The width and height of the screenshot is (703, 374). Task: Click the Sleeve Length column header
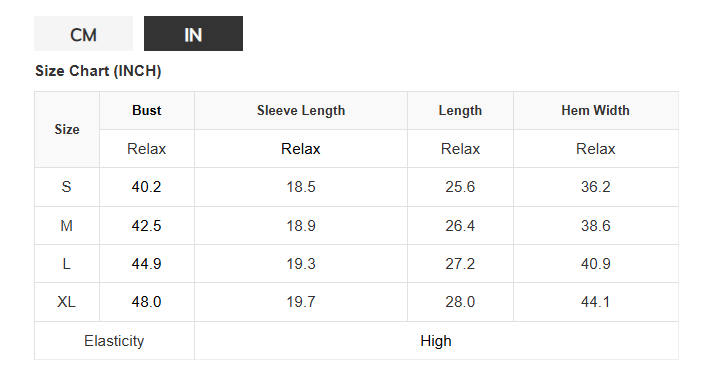point(301,110)
